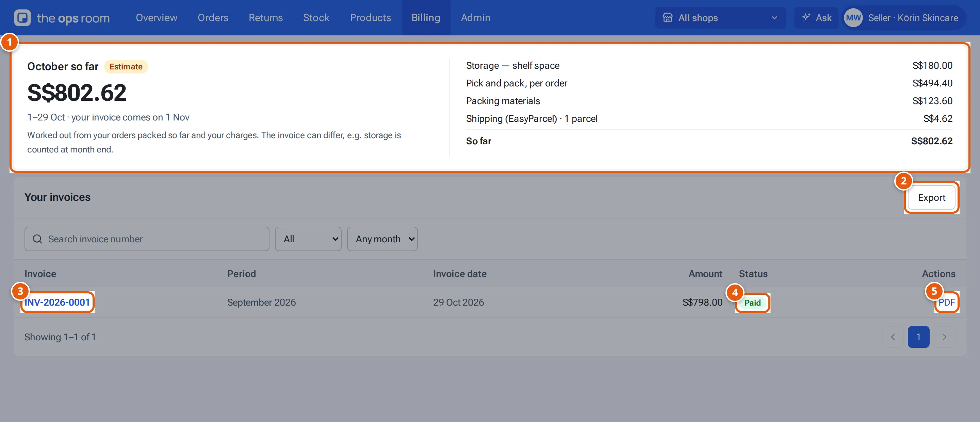The width and height of the screenshot is (980, 422).
Task: Click the search magnifier icon
Action: (37, 239)
